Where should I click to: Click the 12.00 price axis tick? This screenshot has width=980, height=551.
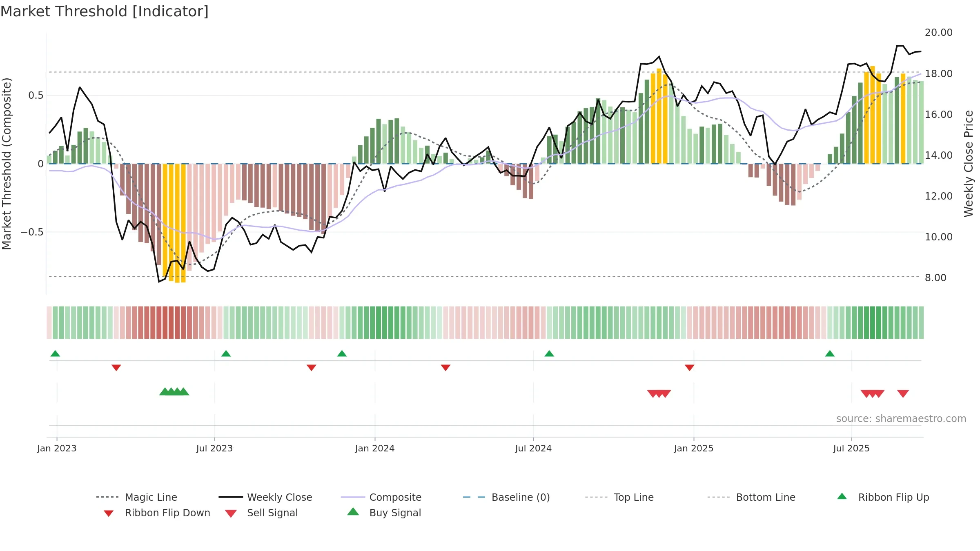click(939, 196)
